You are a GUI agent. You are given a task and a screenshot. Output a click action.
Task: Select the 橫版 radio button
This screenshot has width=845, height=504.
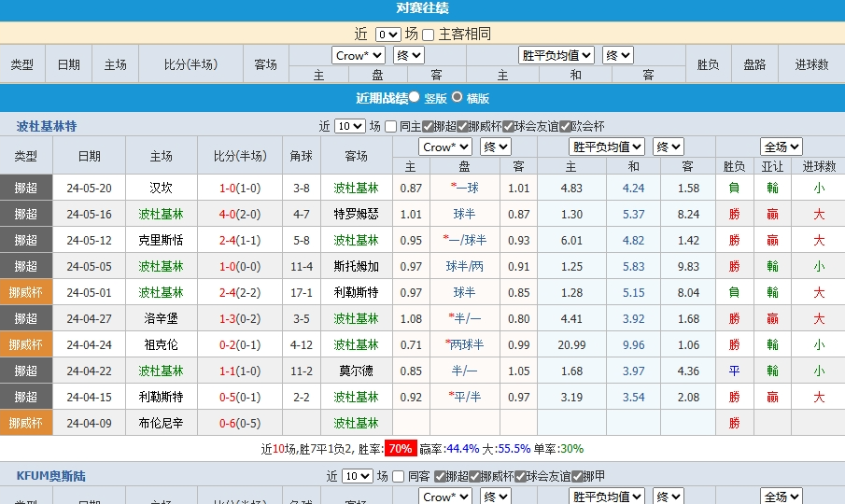pos(457,97)
